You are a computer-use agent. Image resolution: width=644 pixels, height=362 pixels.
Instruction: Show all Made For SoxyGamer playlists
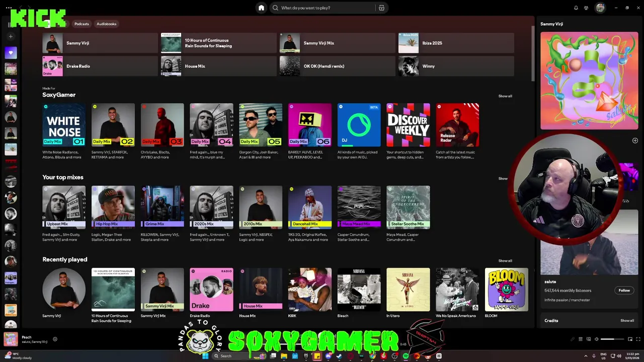click(505, 96)
